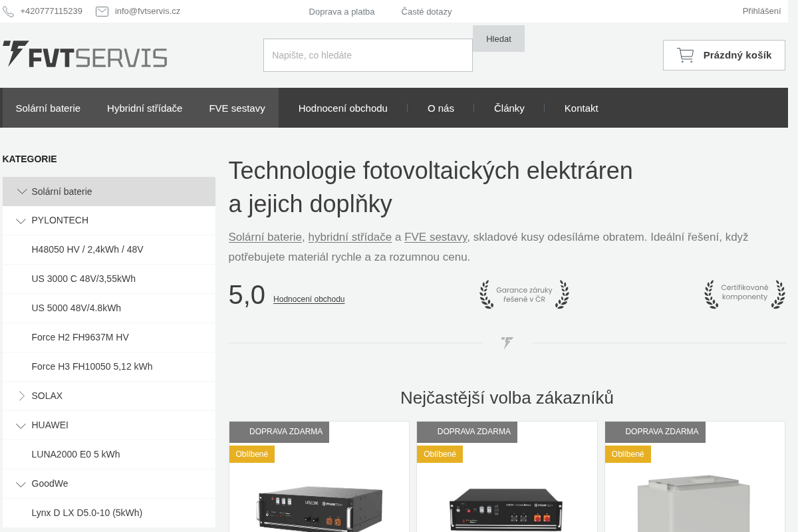This screenshot has width=798, height=532.
Task: Open O nás menu item
Action: (x=441, y=108)
